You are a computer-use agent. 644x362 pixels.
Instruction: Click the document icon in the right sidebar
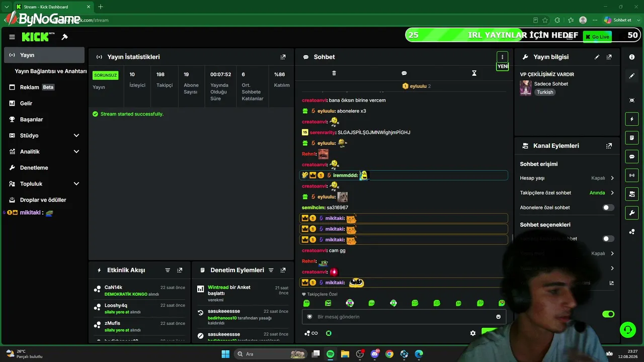[x=632, y=138]
